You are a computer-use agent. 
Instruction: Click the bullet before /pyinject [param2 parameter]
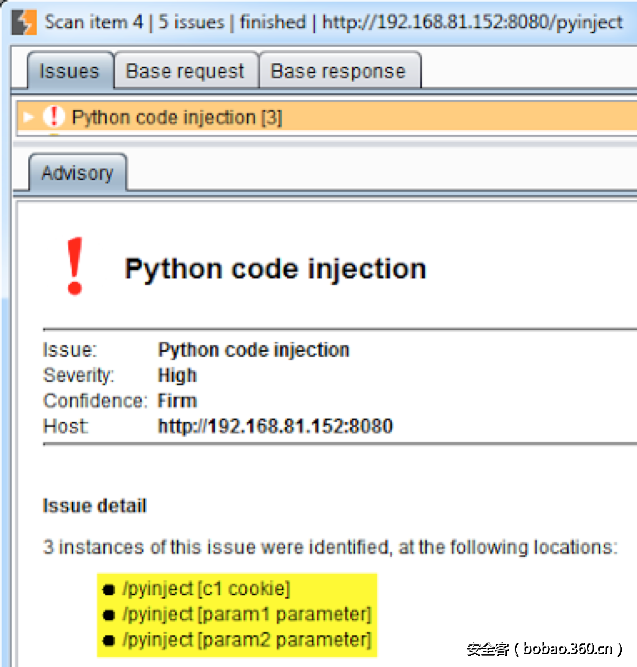pos(109,640)
